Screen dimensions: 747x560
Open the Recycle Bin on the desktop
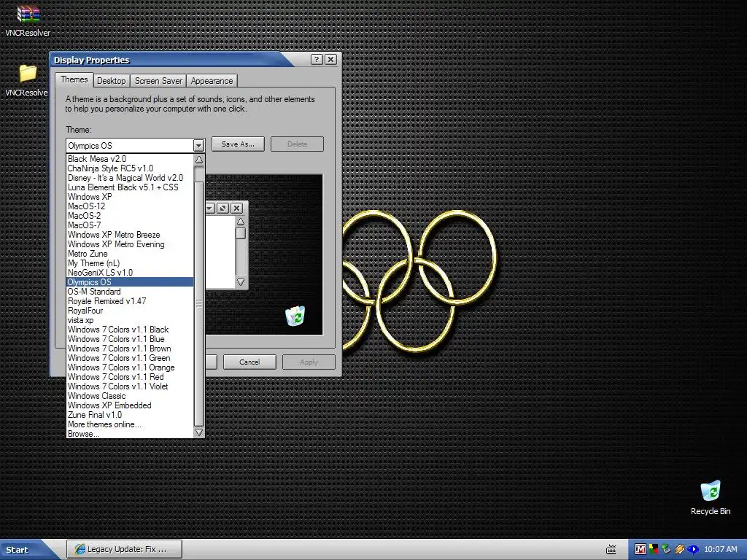(711, 491)
